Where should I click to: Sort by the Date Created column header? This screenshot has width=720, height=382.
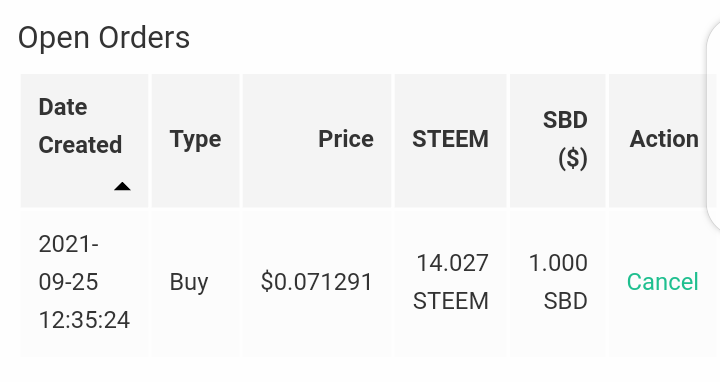tap(80, 126)
